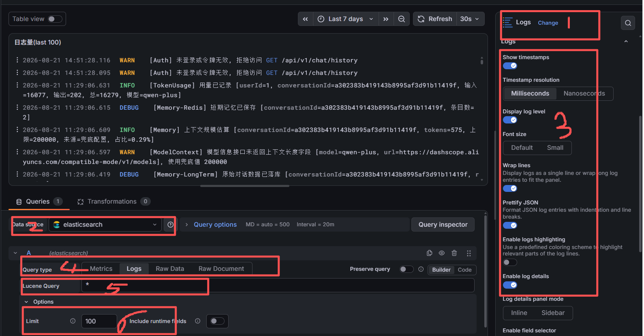Collapse query A row chevron
The width and height of the screenshot is (644, 336).
15,253
